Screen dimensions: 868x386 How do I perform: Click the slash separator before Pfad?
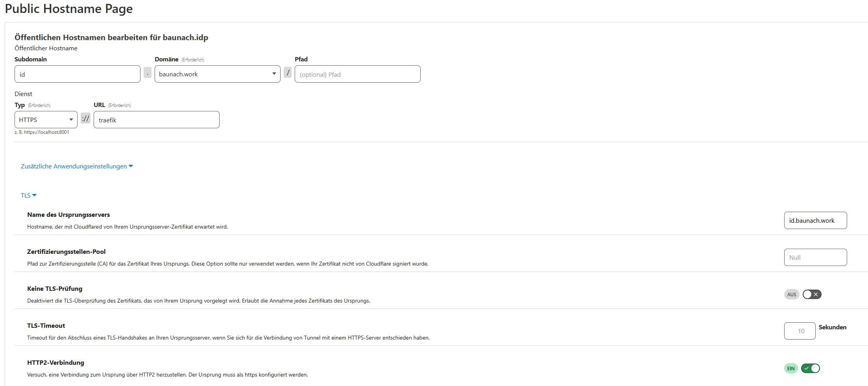pos(288,73)
